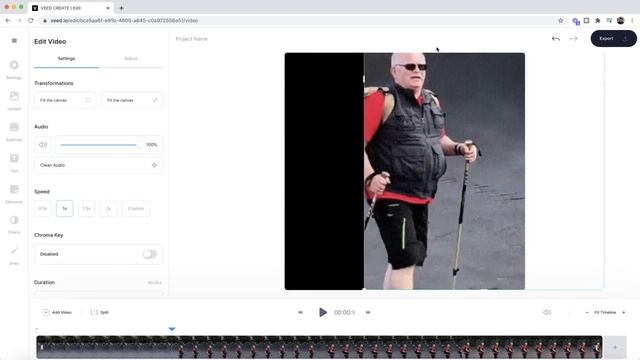Viewport: 640px width, 360px height.
Task: Open the hamburger menu in the sidebar
Action: pos(14,40)
